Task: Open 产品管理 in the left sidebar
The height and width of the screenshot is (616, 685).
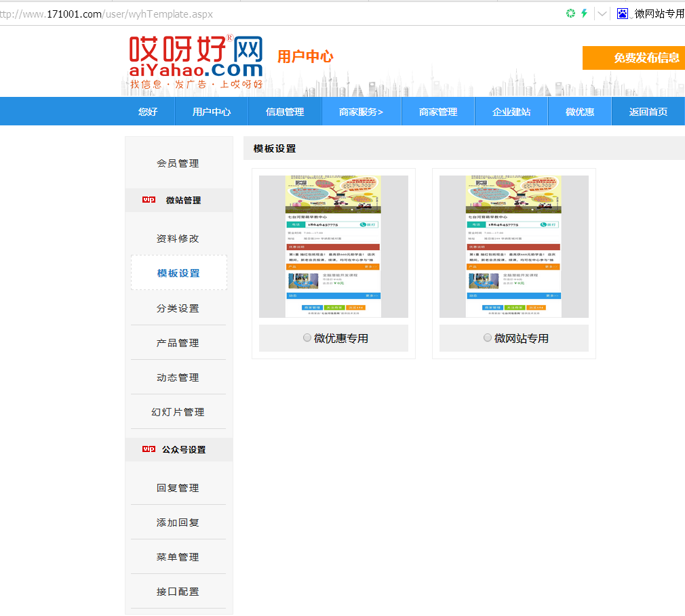Action: (178, 343)
